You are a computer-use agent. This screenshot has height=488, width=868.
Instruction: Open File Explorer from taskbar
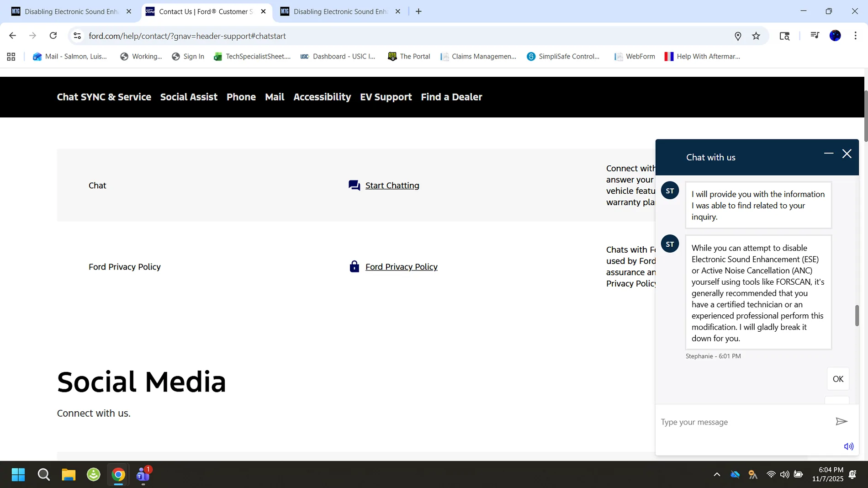pyautogui.click(x=69, y=475)
